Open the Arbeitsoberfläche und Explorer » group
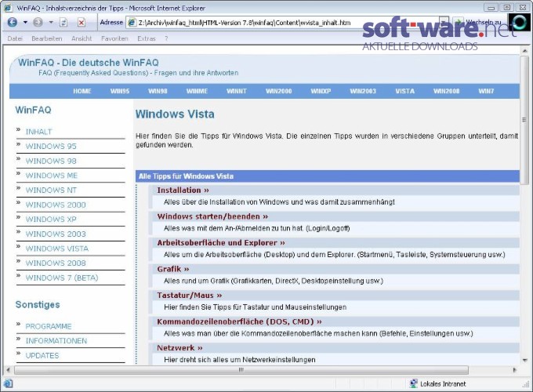 [x=221, y=243]
